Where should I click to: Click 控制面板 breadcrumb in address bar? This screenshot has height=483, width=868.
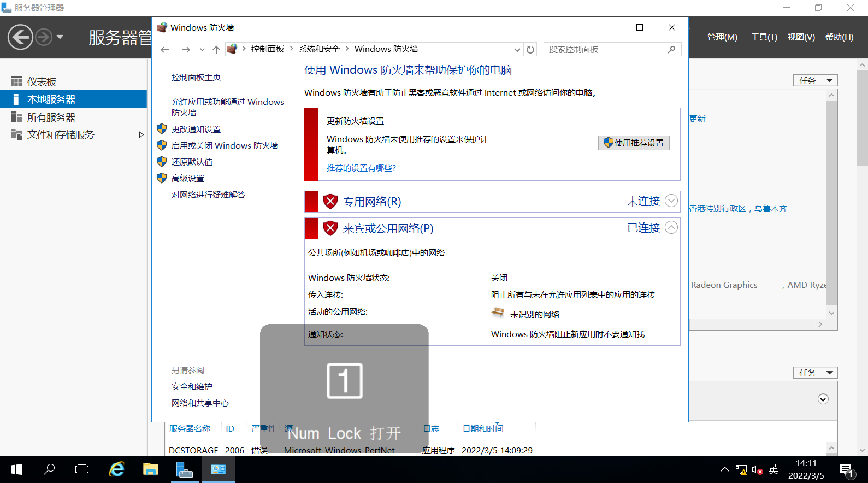click(x=268, y=49)
